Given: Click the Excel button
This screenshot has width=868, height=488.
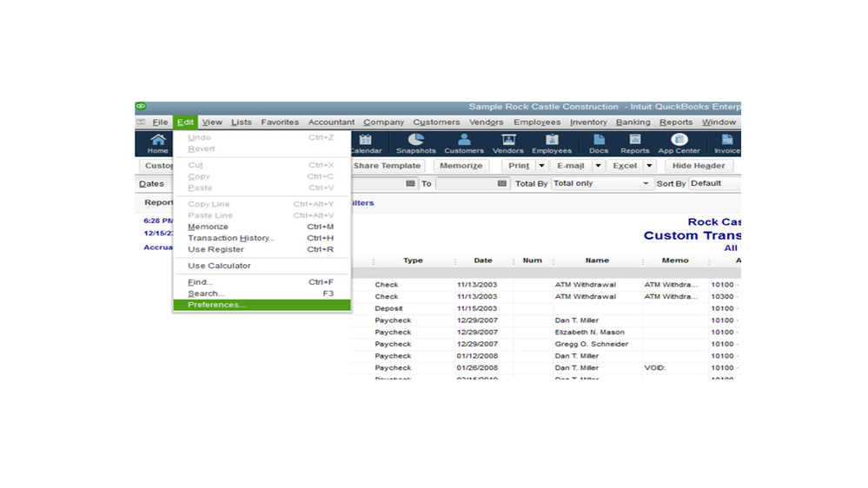Looking at the screenshot, I should pos(625,166).
